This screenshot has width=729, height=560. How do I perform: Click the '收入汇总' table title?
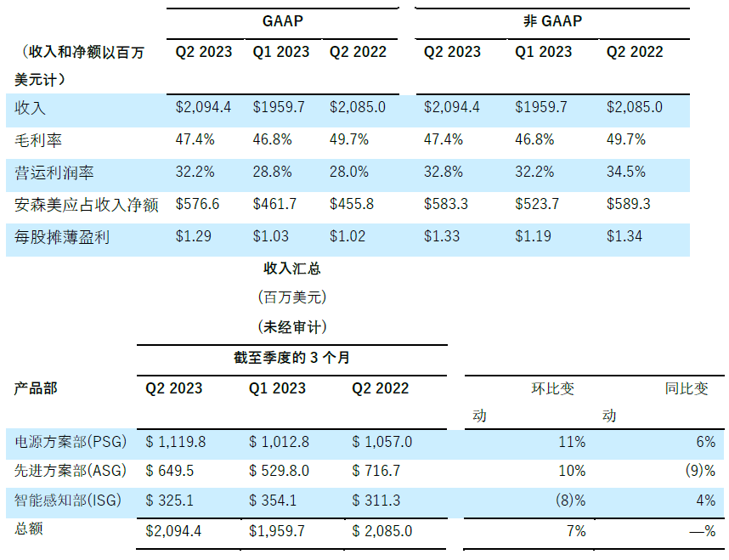292,269
